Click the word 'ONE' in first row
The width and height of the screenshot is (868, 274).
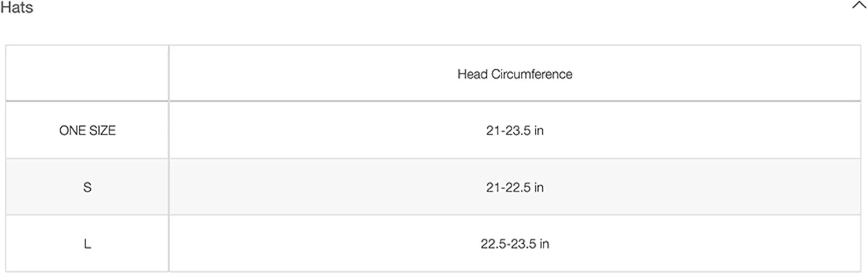click(71, 131)
